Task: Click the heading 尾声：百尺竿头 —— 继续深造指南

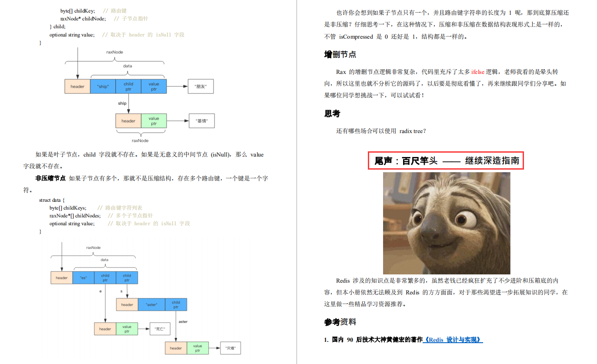Action: tap(447, 160)
